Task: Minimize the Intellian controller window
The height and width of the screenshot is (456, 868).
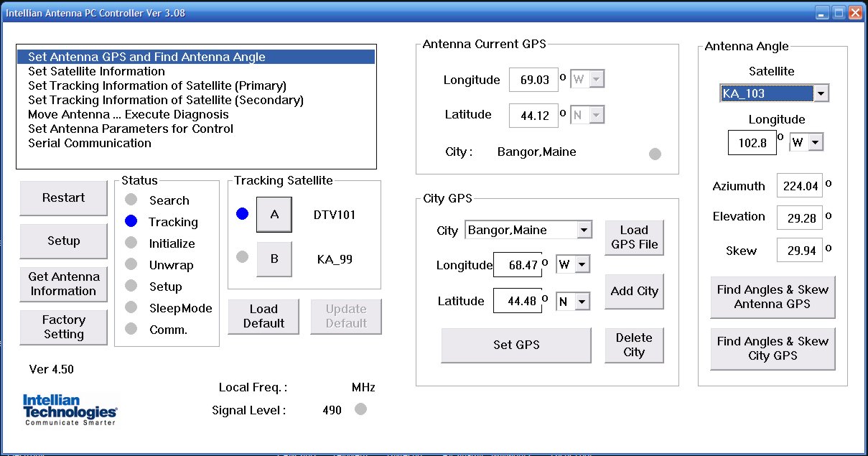Action: coord(821,13)
